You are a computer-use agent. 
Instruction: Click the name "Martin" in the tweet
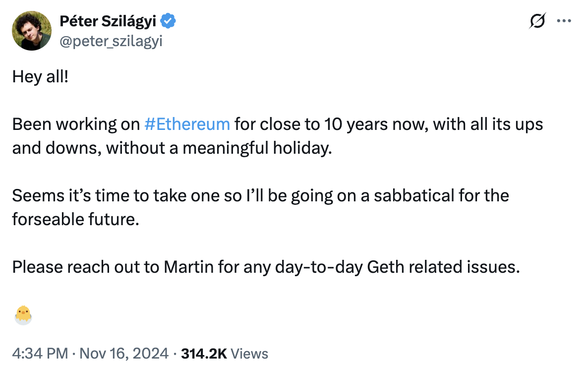pos(188,267)
